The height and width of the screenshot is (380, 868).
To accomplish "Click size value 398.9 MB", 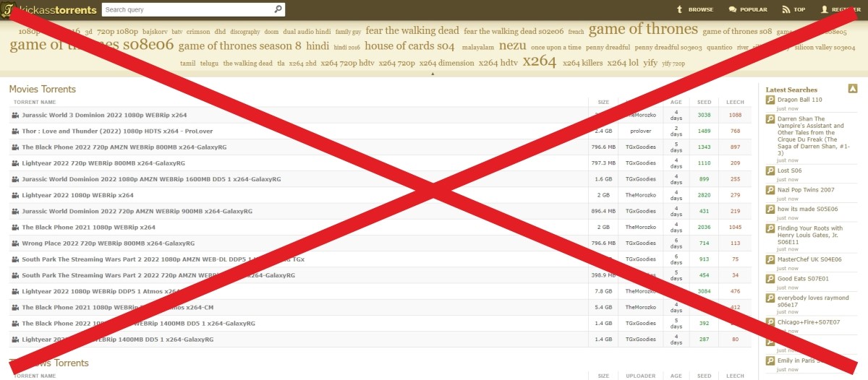I will 603,275.
